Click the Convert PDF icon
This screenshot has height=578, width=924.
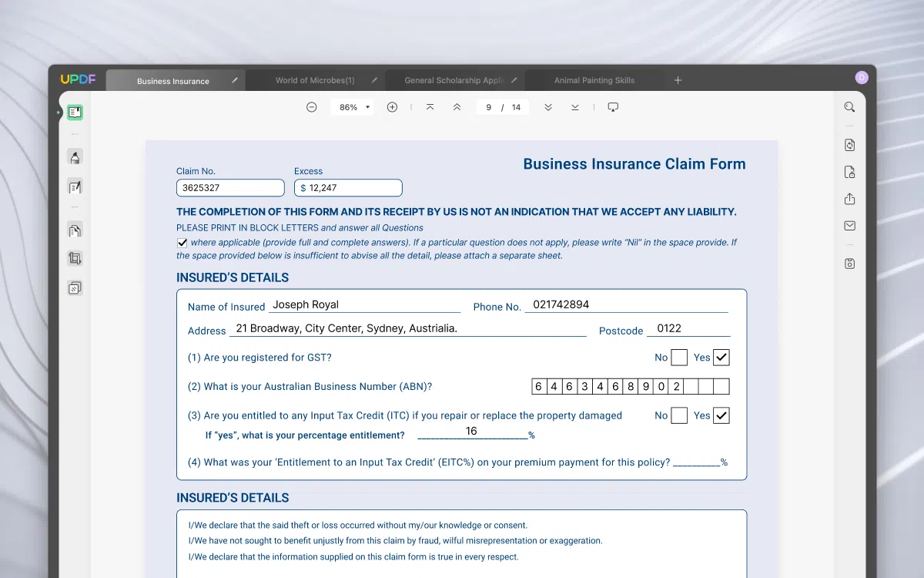849,144
